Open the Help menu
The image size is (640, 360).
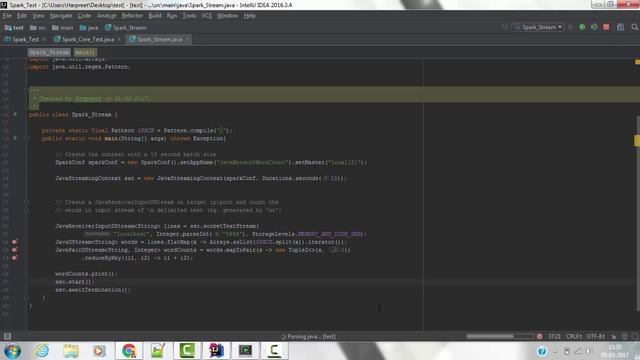tap(249, 16)
